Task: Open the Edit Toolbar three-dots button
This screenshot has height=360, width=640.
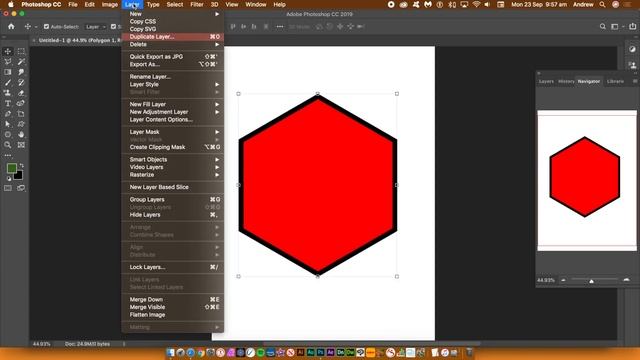Action: tap(8, 156)
